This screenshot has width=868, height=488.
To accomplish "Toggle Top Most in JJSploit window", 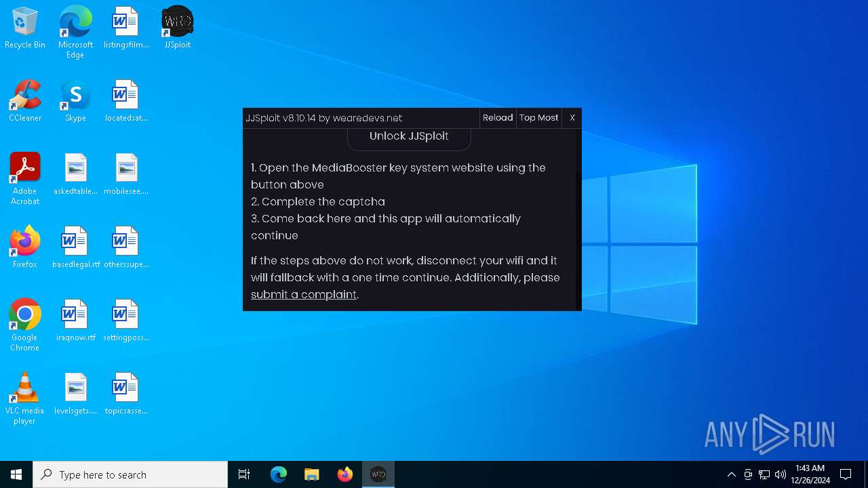I will point(539,118).
